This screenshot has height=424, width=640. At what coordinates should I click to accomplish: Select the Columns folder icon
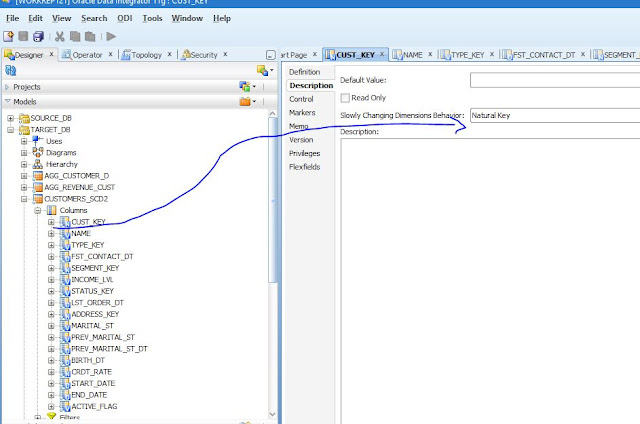[51, 210]
